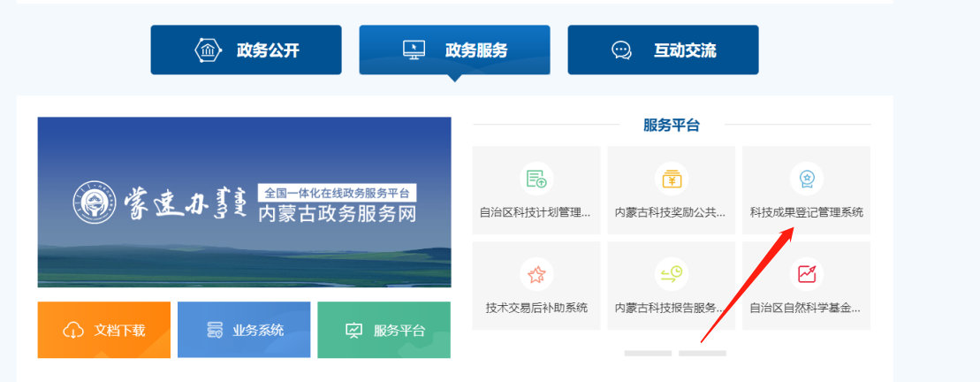The width and height of the screenshot is (980, 382).
Task: Click the 政务公开 building icon
Action: (209, 50)
